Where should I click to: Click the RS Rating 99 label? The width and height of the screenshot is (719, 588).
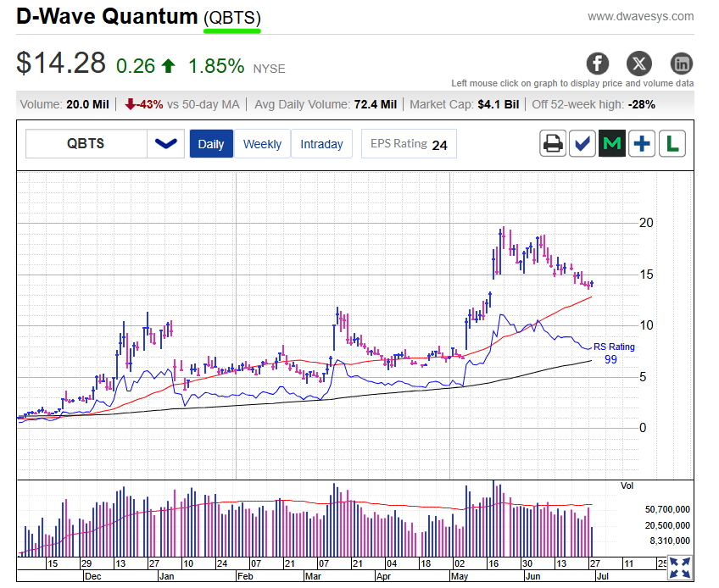[614, 353]
